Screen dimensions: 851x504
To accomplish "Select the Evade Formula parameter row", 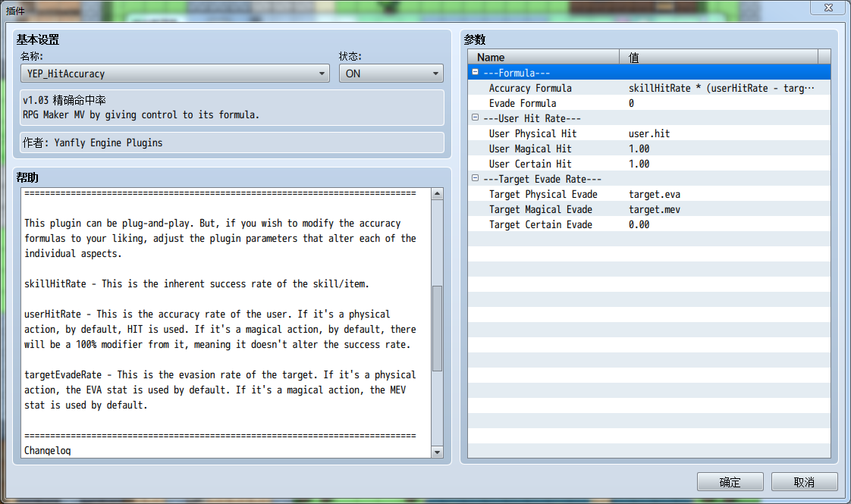I will pyautogui.click(x=649, y=103).
